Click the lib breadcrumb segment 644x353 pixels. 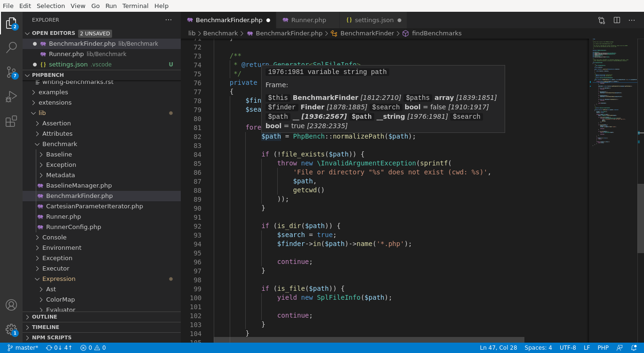(192, 33)
